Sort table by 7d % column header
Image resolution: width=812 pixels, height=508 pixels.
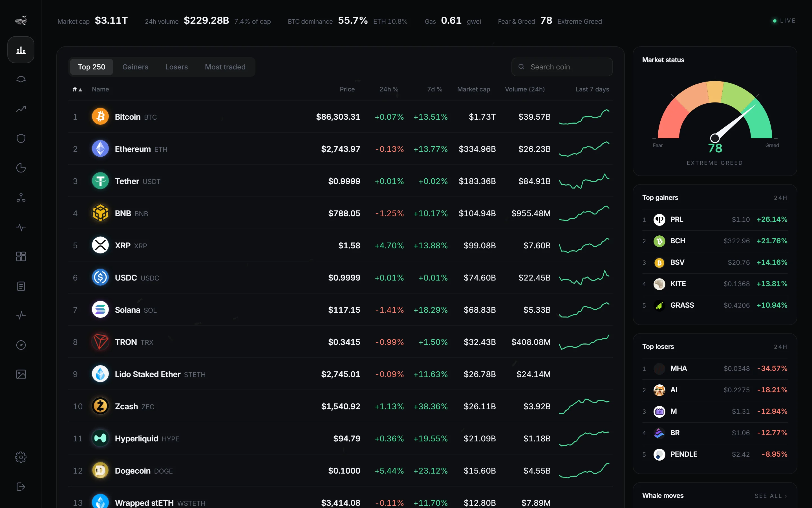434,89
